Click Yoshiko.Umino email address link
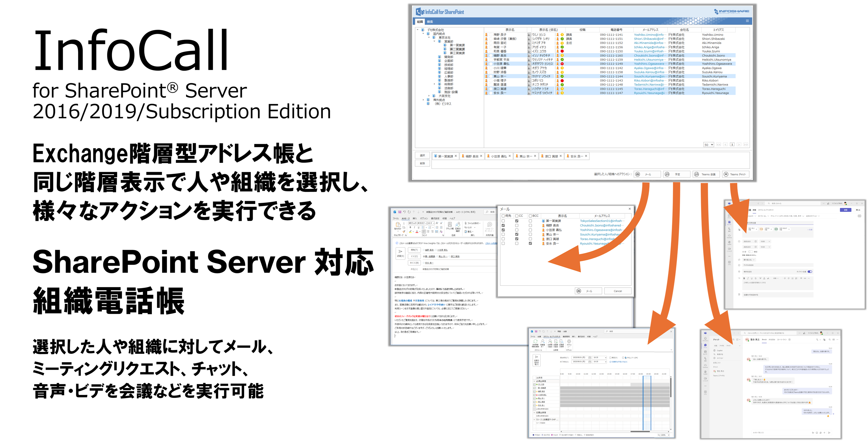 coord(649,35)
